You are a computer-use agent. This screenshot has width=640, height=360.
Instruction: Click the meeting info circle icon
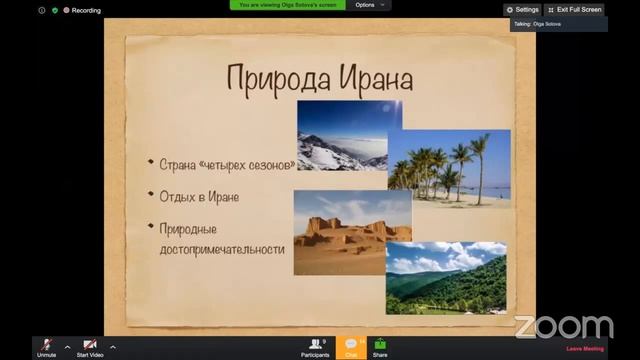(x=42, y=10)
